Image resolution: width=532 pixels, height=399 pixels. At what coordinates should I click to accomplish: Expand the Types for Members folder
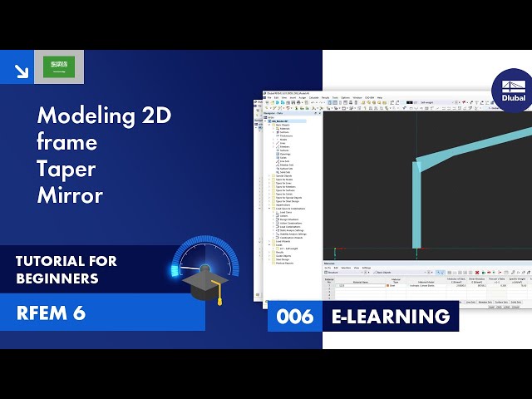269,187
